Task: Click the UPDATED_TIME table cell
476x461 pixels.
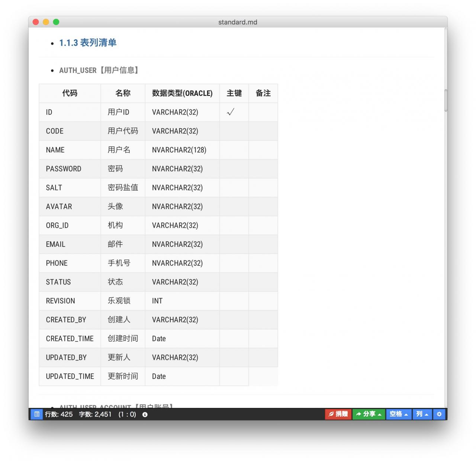Action: point(70,376)
